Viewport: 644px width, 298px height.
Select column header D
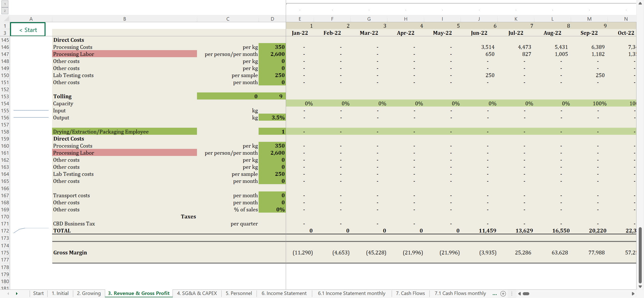tap(272, 19)
